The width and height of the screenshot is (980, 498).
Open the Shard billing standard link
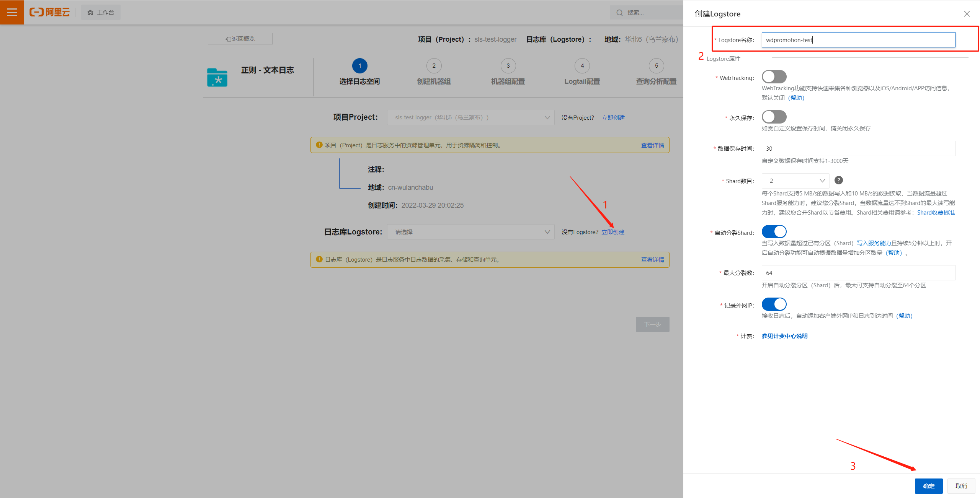[936, 213]
